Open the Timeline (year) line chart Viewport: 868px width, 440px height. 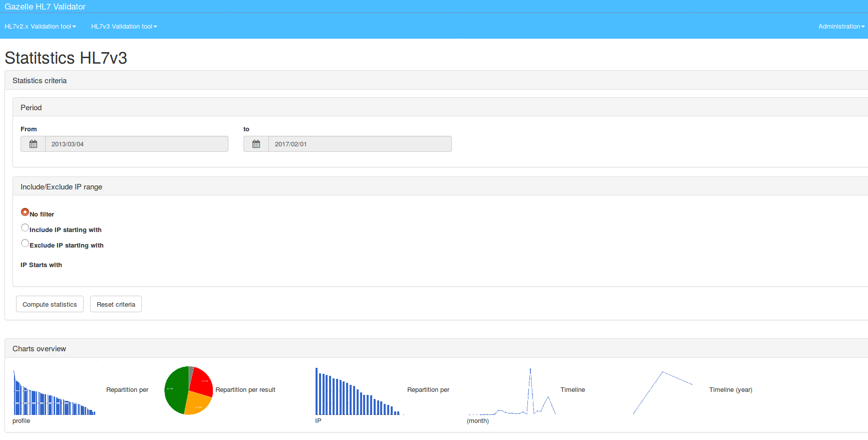click(x=662, y=392)
